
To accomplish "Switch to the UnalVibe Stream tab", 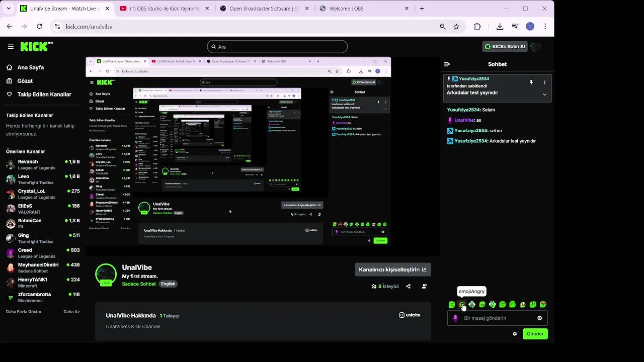I will [x=64, y=9].
